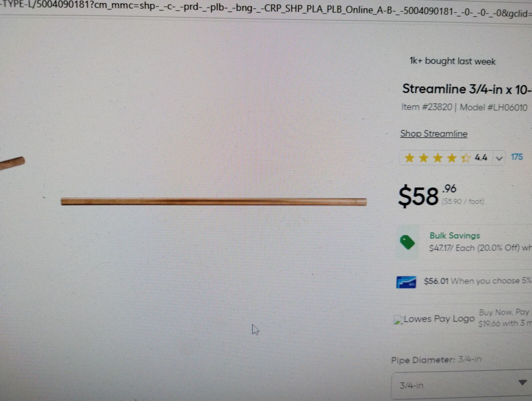Viewport: 532px width, 401px height.
Task: Click the browser address bar URL
Action: click(266, 8)
